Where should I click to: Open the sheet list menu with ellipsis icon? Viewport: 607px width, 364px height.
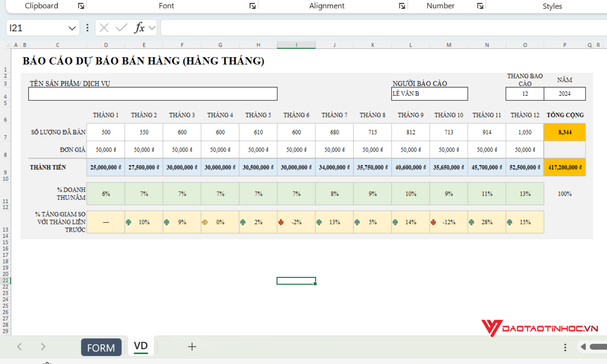tap(565, 347)
